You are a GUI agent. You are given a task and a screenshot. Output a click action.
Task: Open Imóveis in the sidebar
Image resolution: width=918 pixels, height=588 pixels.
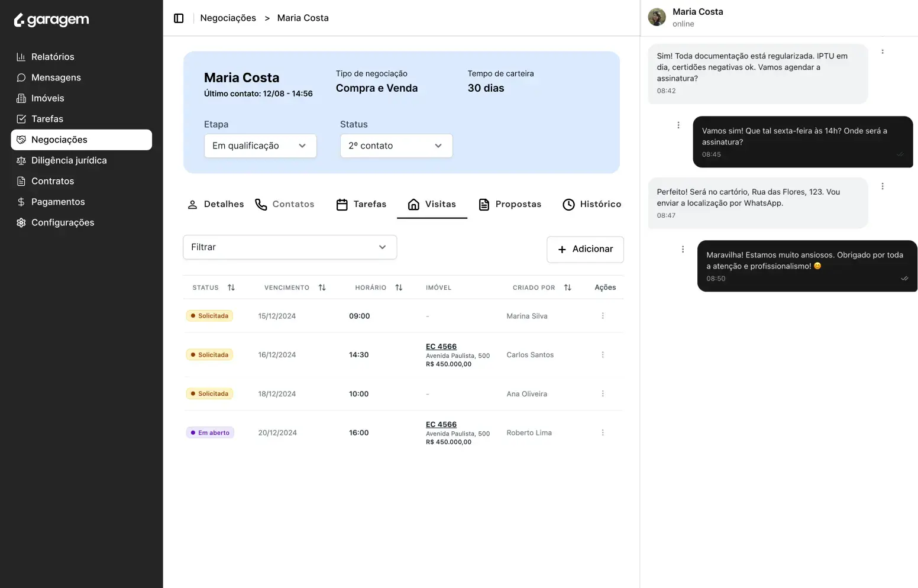47,98
